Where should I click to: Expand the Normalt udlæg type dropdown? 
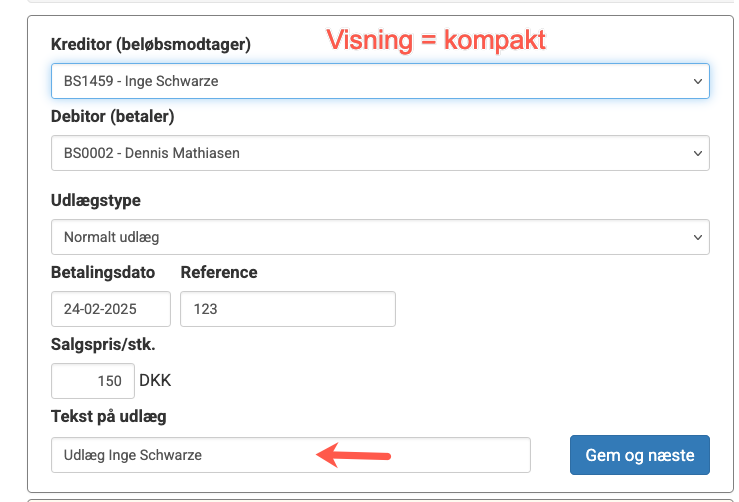tap(380, 237)
